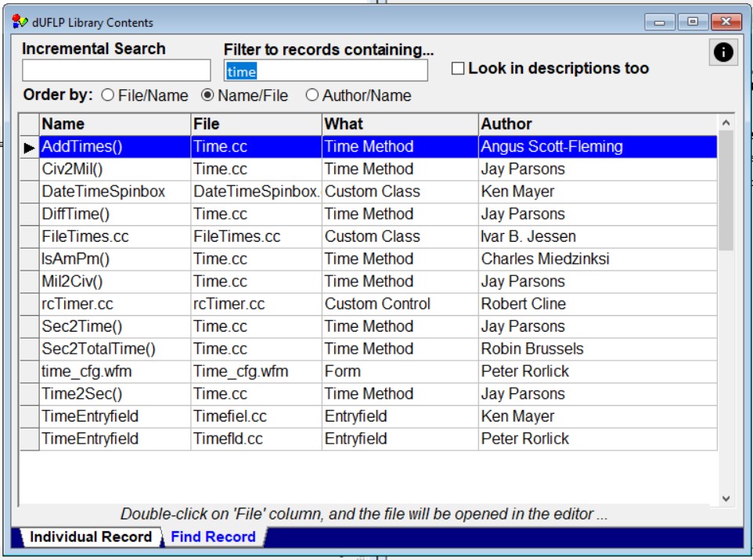Click the Incremental Search field
The image size is (753, 560).
(116, 70)
